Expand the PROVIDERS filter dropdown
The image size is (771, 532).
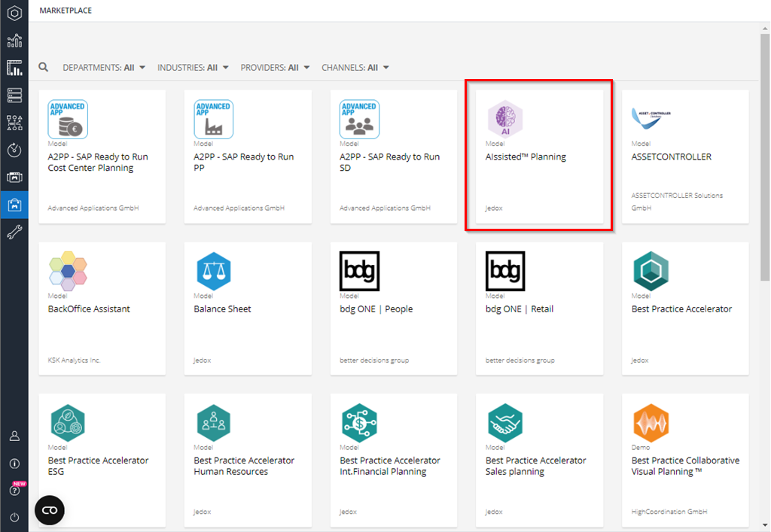coord(275,68)
